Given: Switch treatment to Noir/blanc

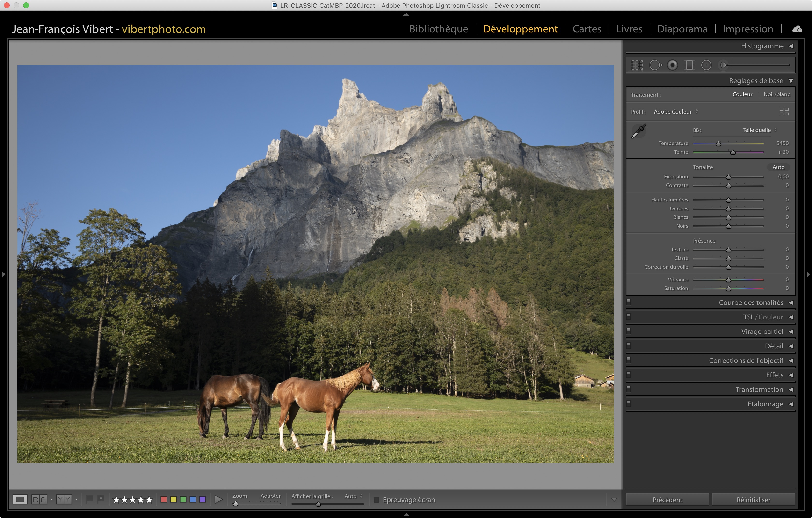Looking at the screenshot, I should [x=776, y=94].
